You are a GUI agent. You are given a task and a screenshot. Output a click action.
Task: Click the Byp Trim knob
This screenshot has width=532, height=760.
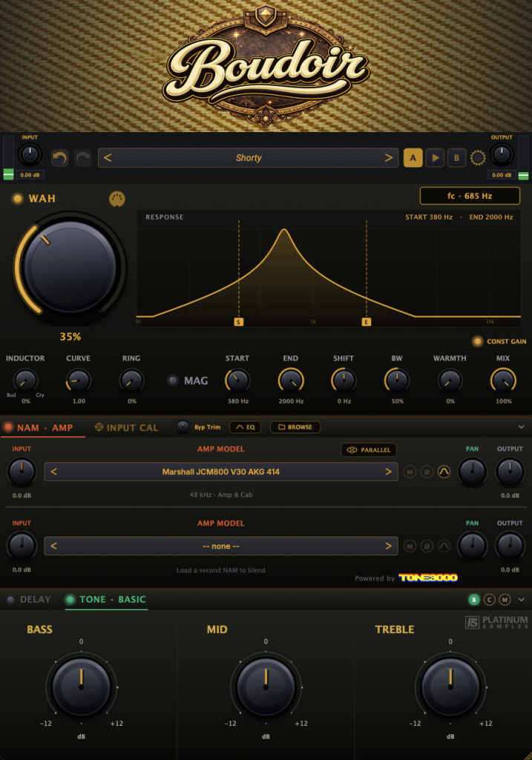pos(183,427)
